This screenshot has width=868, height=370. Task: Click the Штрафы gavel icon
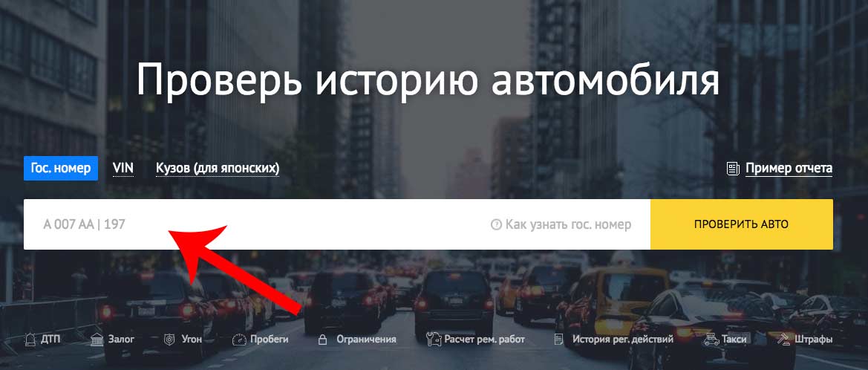(783, 339)
